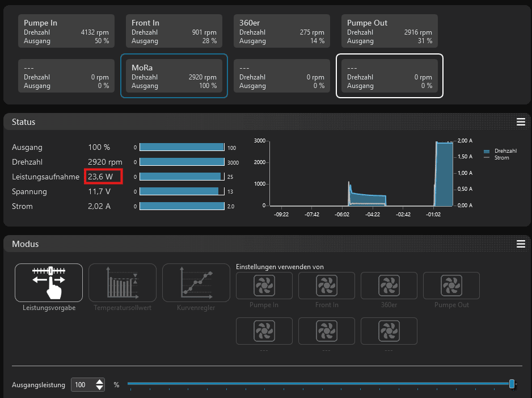Use settings from 360er fan icon
Image resolution: width=532 pixels, height=398 pixels.
[x=389, y=286]
